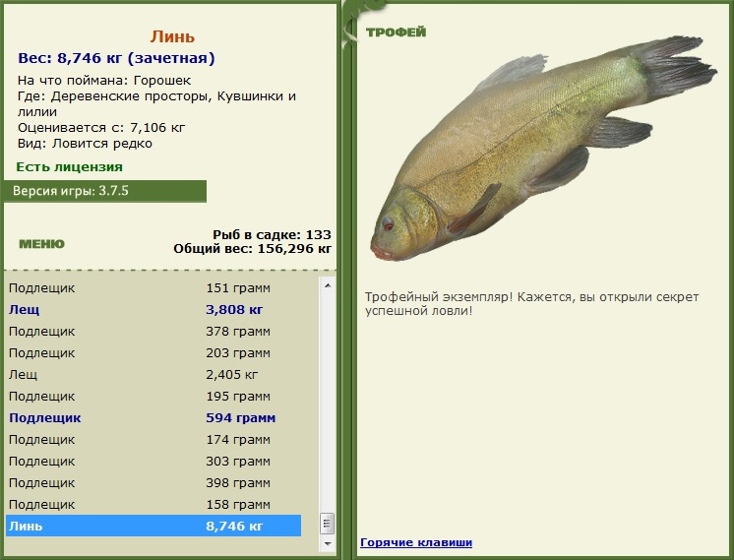Click the Трофейный экземпляр description text
Viewport: 734px width, 560px height.
coord(531,304)
